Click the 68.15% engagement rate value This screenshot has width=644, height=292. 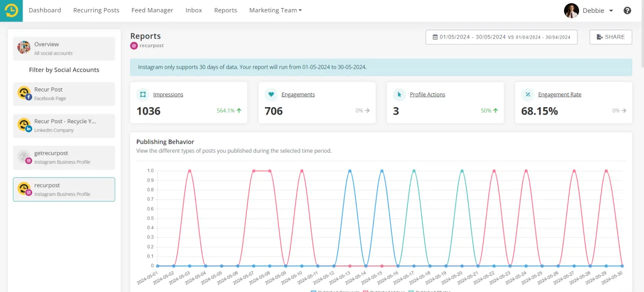coord(539,111)
